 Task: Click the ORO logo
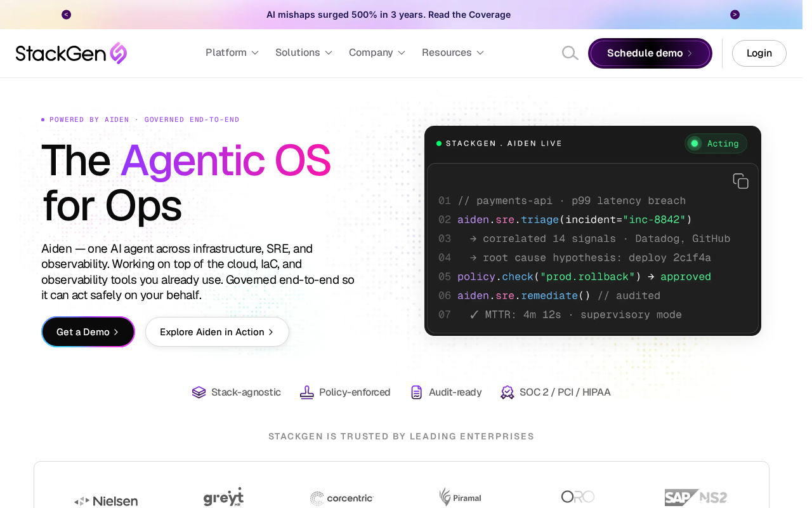click(x=578, y=497)
